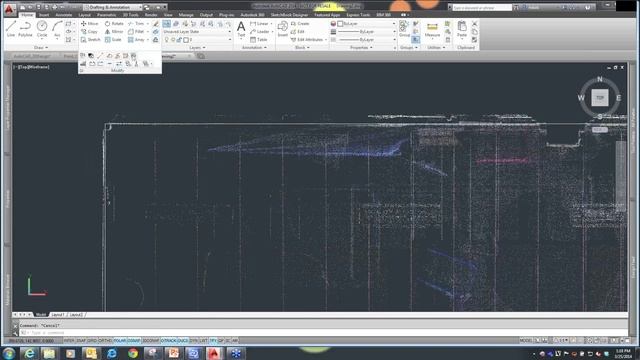Click the Insert block button
This screenshot has height=360, width=640.
pos(282,29)
